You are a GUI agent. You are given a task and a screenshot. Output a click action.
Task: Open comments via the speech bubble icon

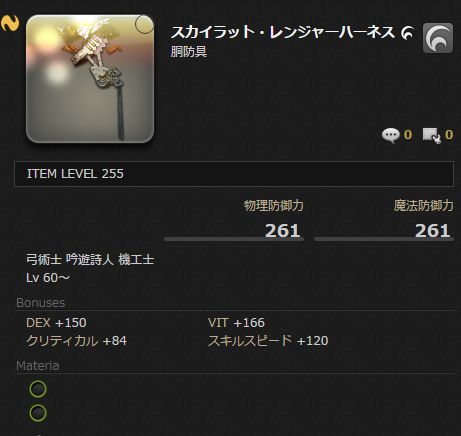(391, 135)
